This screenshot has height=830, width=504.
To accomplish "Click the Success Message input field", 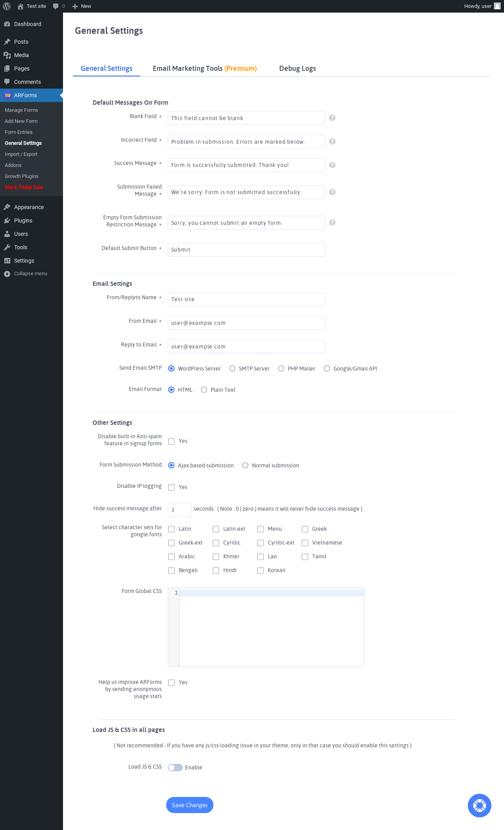I will (246, 165).
